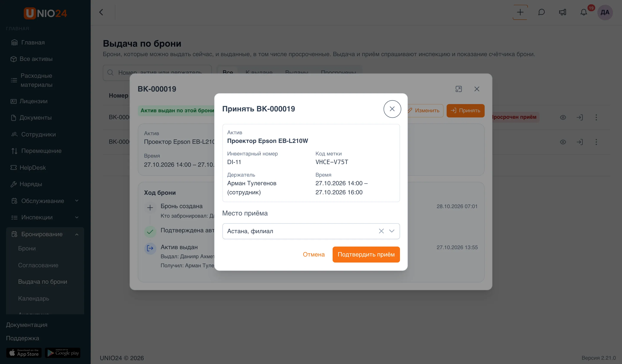Viewport: 622px width, 364px height.
Task: Click the accept icon in the first booking row
Action: point(579,117)
